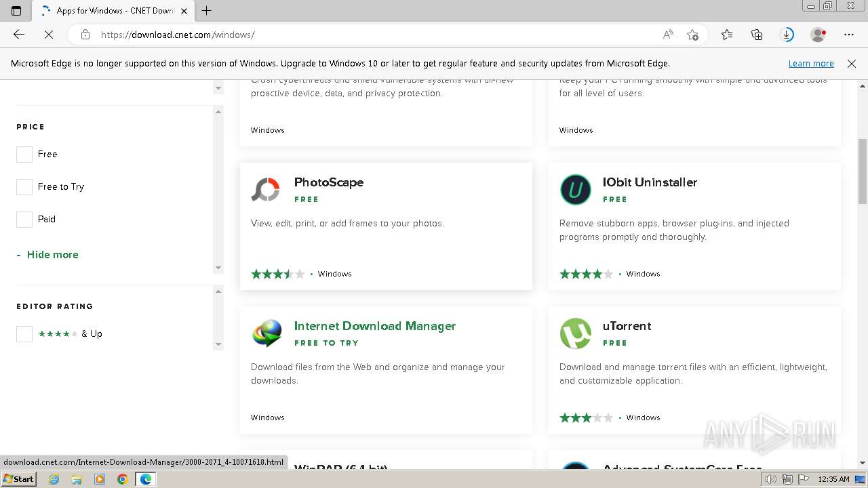Click the IObit Uninstaller star rating
The height and width of the screenshot is (488, 868).
(x=587, y=274)
